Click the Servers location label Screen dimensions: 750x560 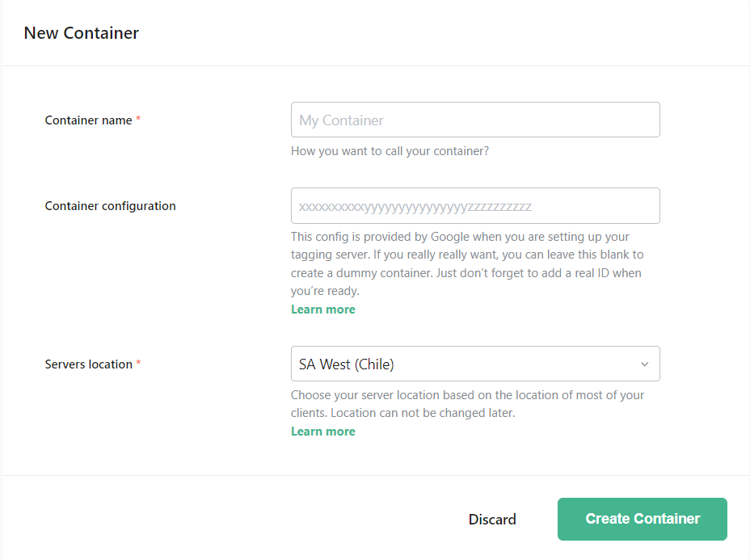88,364
